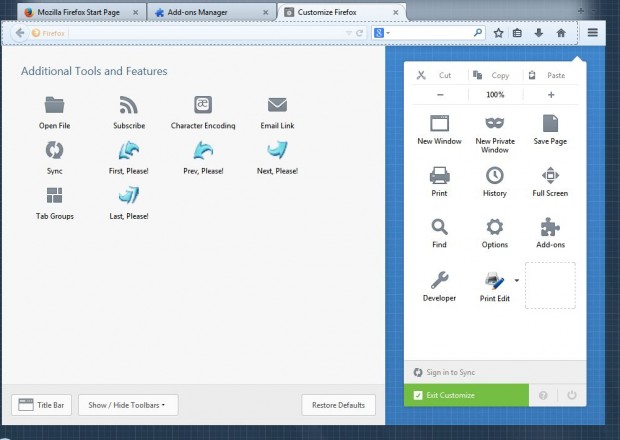Toggle the Title Bar button

[42, 405]
